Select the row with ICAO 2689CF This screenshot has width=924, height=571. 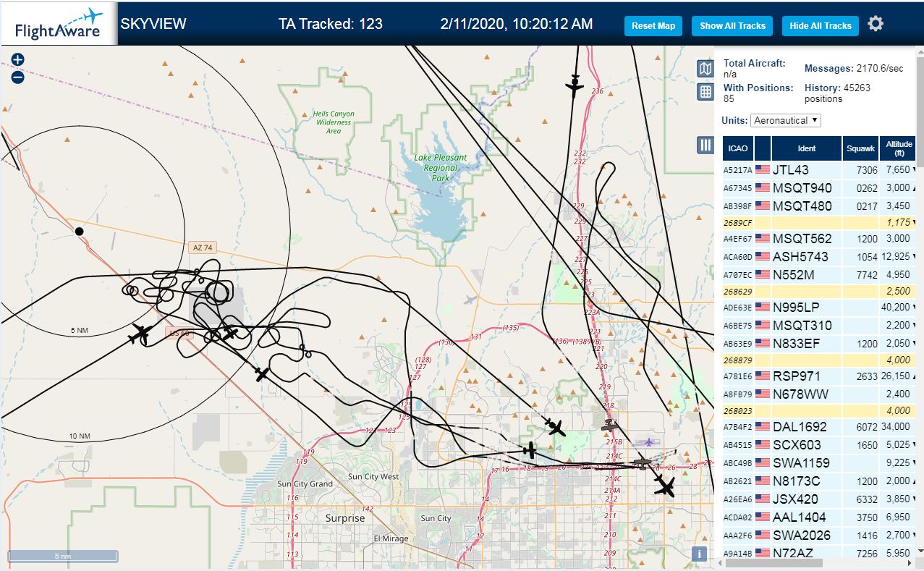819,222
